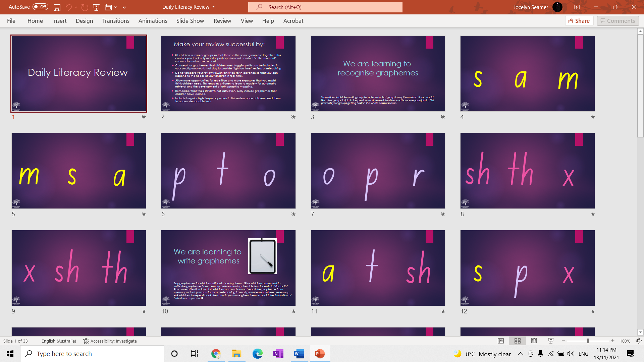This screenshot has height=362, width=644.
Task: Click the 100% zoom level
Action: (x=625, y=341)
